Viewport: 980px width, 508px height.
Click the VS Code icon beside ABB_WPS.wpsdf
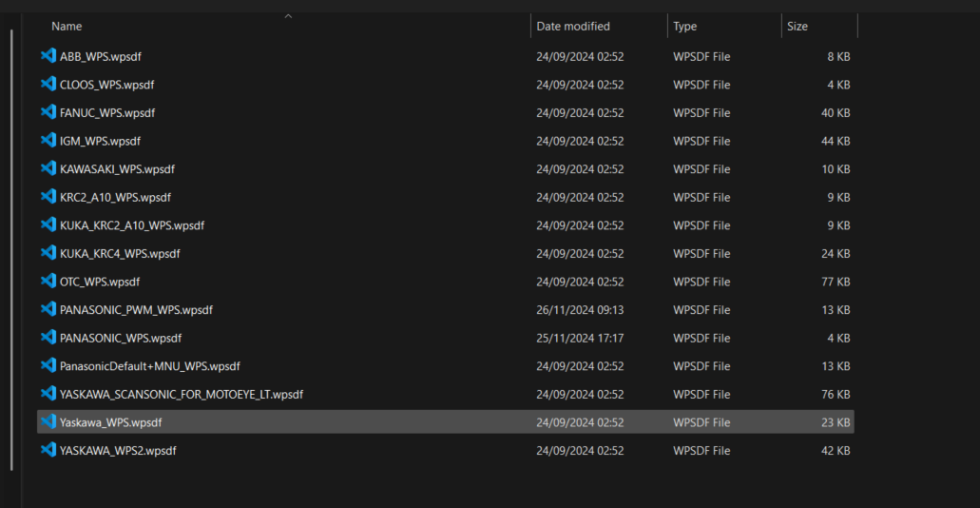pos(48,56)
